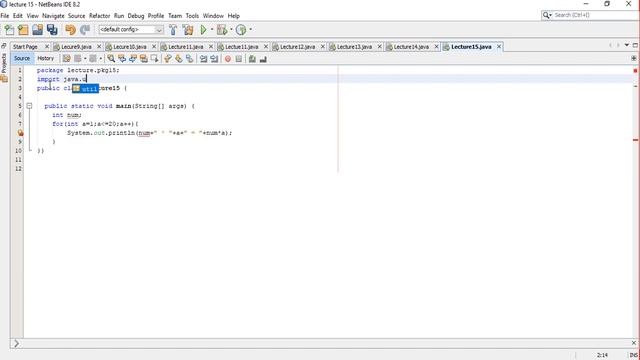Image resolution: width=640 pixels, height=360 pixels.
Task: Click the Save All toolbar icon
Action: point(52,29)
